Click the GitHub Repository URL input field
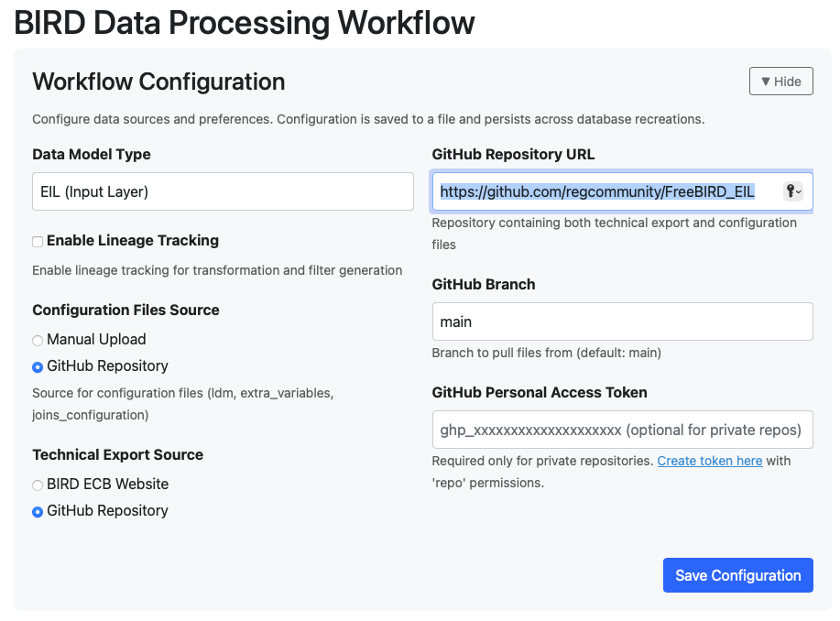Screen dimensions: 840x621 tap(605, 191)
